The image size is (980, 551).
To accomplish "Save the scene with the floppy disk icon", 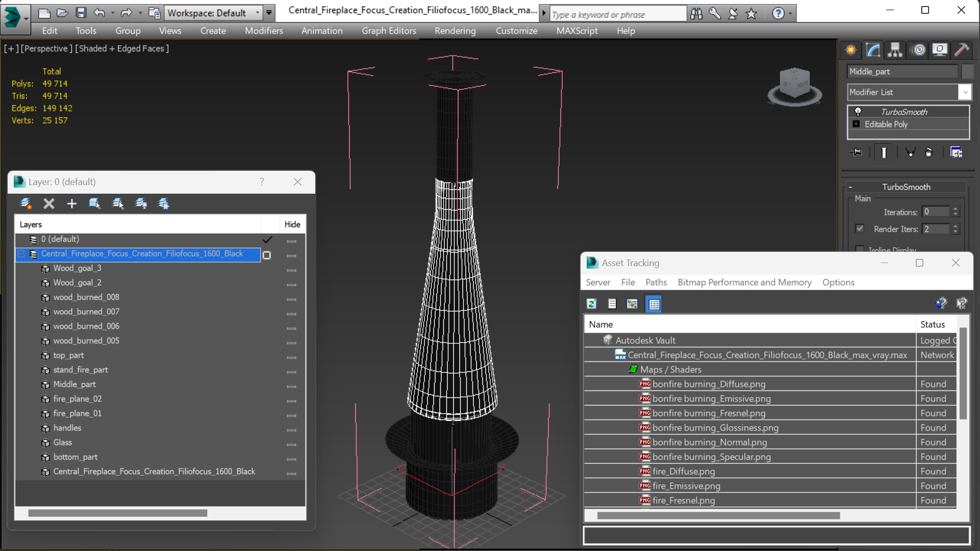I will point(81,13).
